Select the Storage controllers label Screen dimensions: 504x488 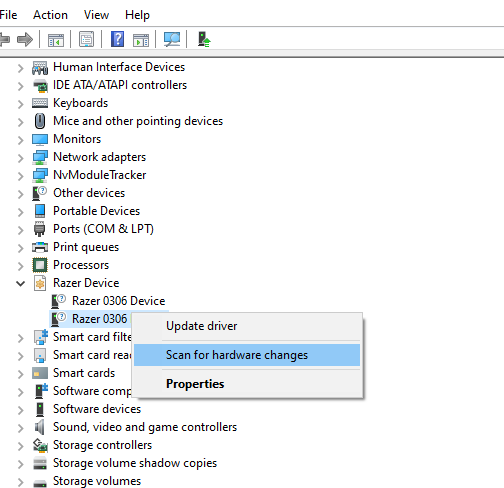point(102,445)
